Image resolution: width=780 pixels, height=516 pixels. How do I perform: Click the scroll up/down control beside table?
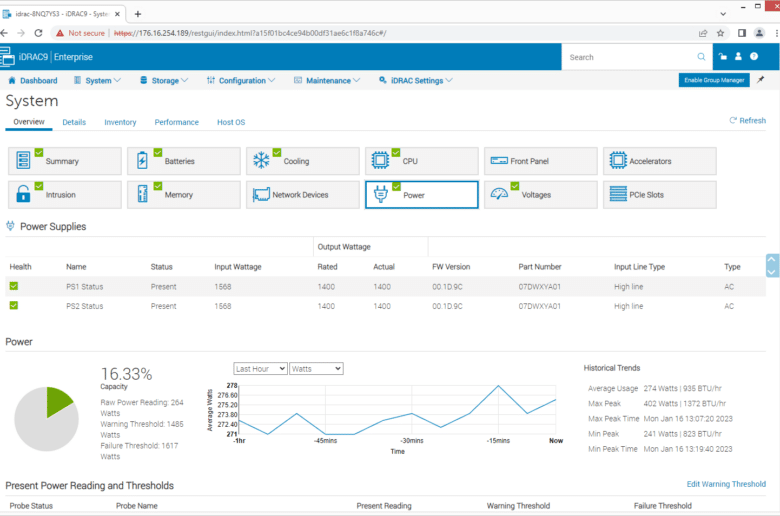coord(771,265)
